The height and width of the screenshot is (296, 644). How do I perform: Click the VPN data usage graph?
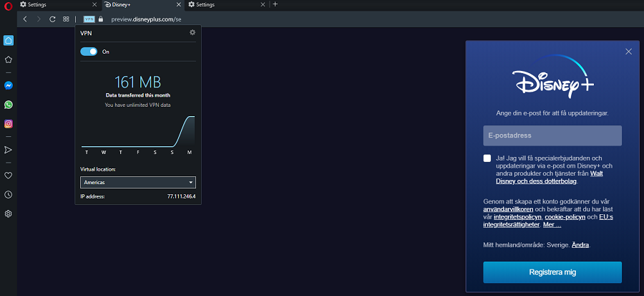138,132
